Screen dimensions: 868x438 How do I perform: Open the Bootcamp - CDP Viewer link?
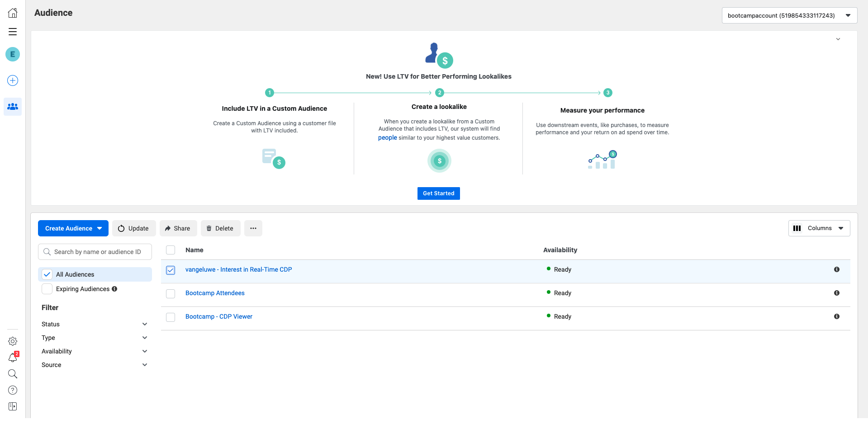coord(219,316)
